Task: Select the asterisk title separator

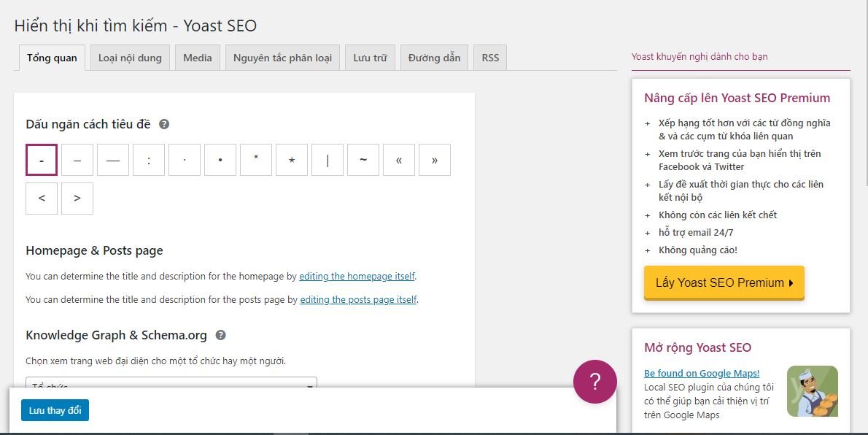Action: click(256, 160)
